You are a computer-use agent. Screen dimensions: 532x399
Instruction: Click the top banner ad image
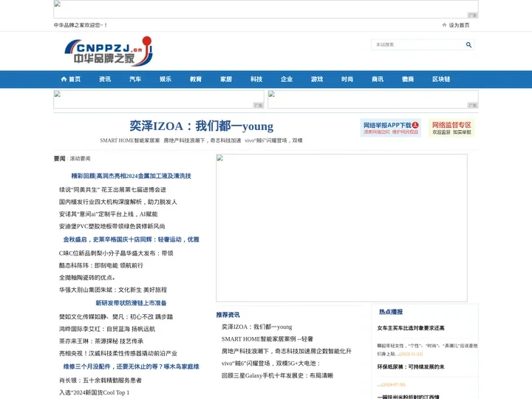[x=266, y=9]
